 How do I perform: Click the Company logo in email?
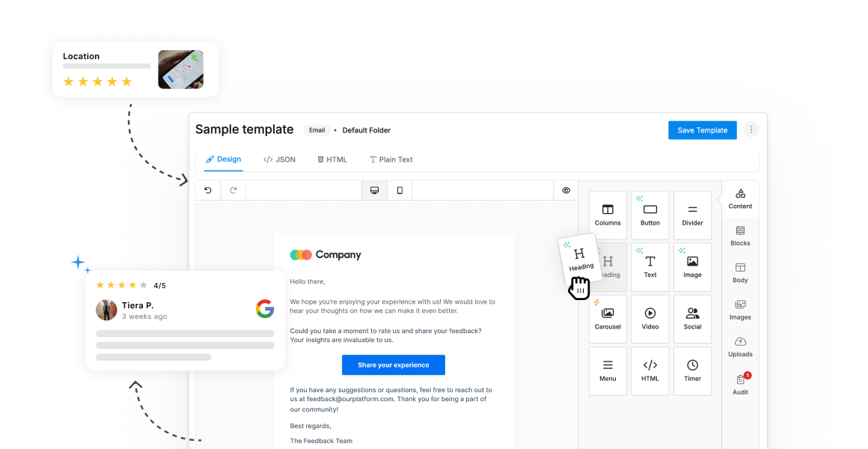click(325, 254)
